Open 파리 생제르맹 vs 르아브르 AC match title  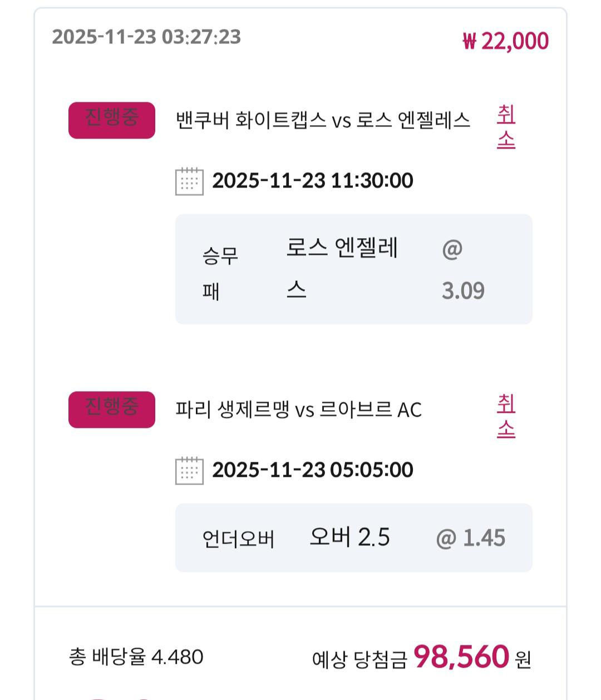tap(298, 410)
